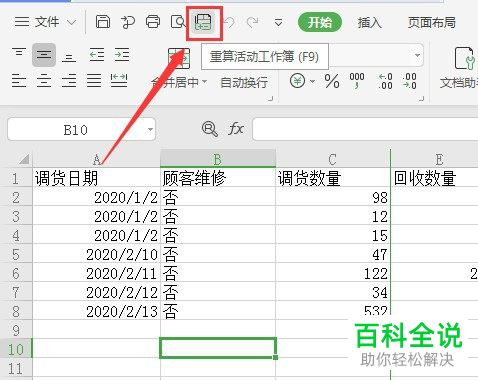Align text right

tap(69, 80)
